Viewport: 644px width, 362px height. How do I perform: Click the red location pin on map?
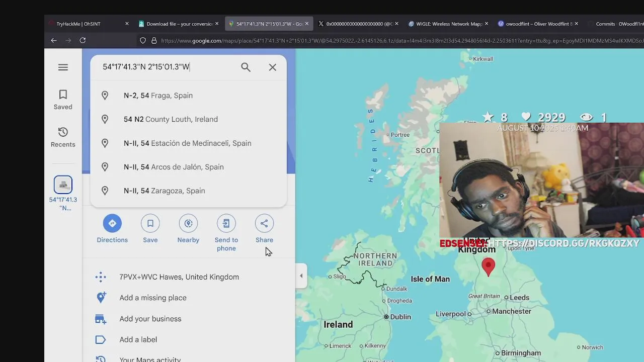point(488,266)
